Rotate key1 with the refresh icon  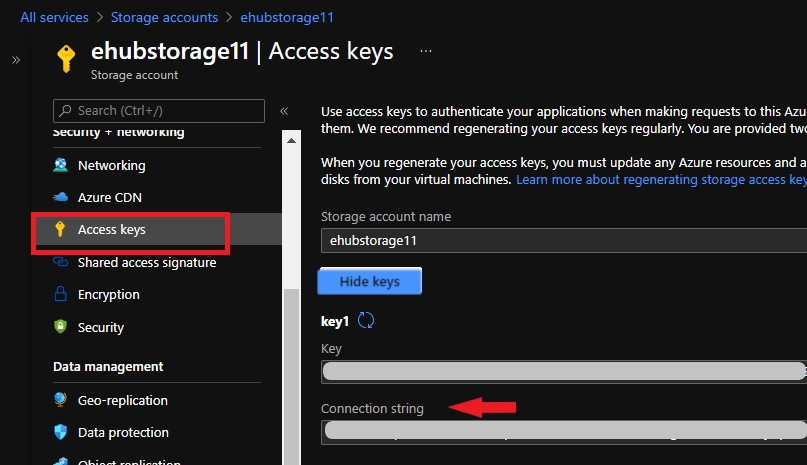click(x=366, y=320)
